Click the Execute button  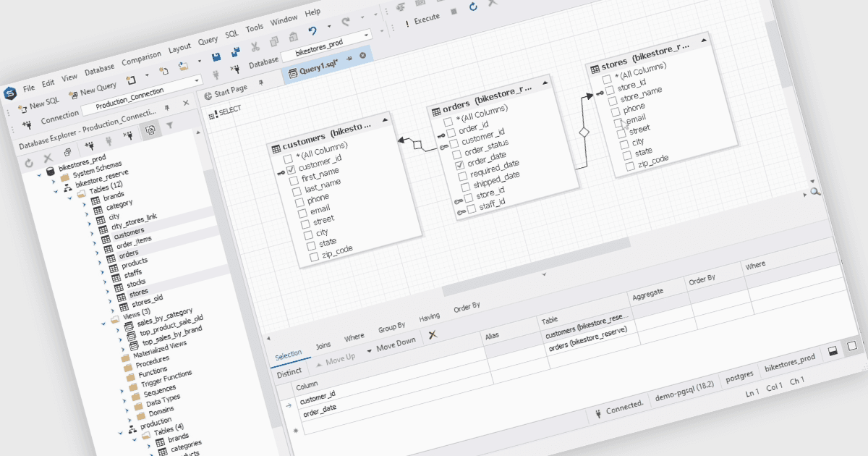coord(422,21)
